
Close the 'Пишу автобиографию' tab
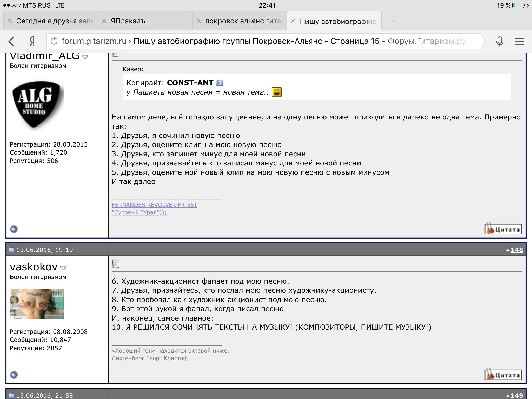[293, 21]
